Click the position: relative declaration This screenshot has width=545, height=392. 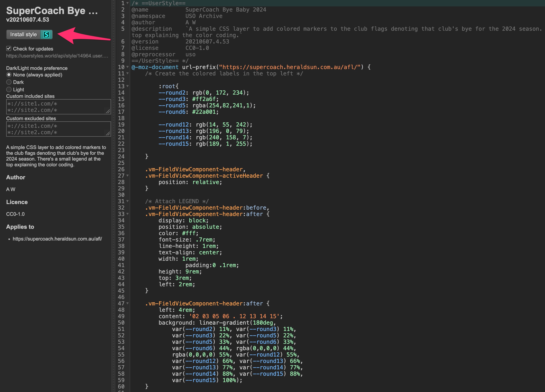190,182
